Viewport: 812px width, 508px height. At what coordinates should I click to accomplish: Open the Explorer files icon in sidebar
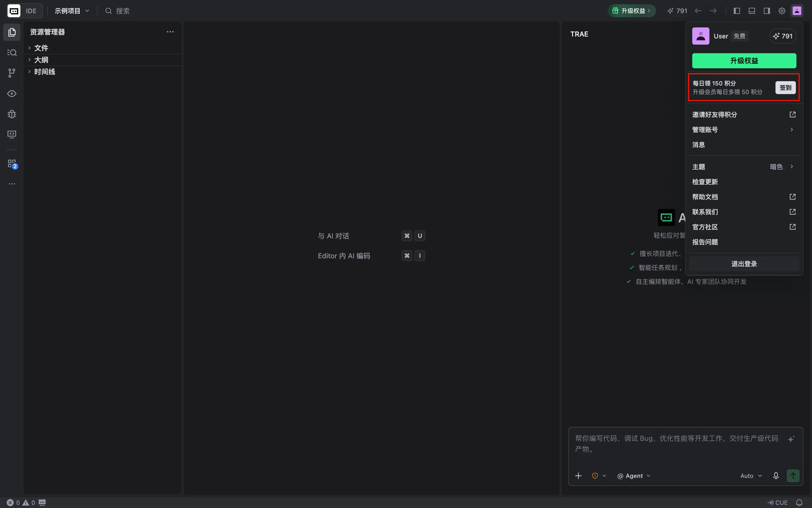pos(12,32)
